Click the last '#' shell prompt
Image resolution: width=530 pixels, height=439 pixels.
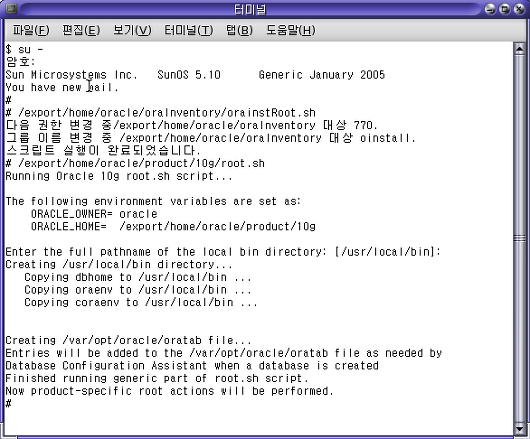(x=8, y=404)
